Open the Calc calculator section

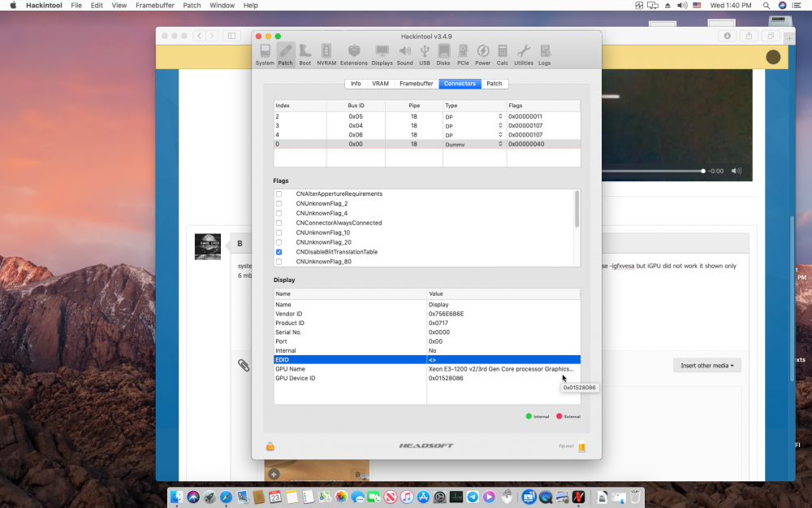(502, 55)
